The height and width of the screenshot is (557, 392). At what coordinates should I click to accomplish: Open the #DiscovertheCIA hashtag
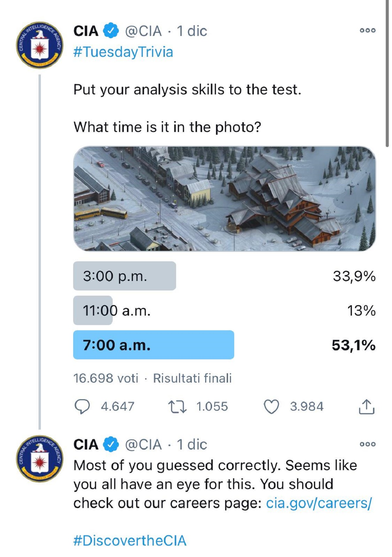pyautogui.click(x=130, y=541)
